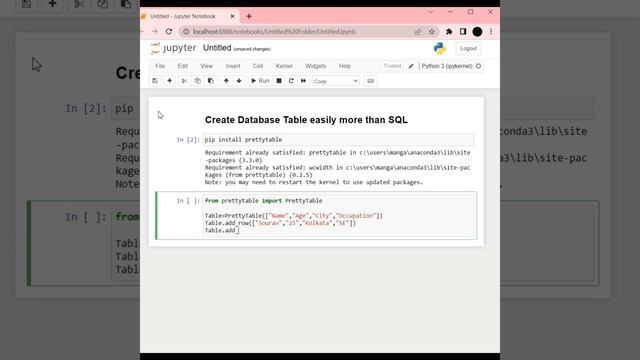This screenshot has height=360, width=640.
Task: Select the Untitled - Jupyter Notebook tab
Action: (x=188, y=16)
